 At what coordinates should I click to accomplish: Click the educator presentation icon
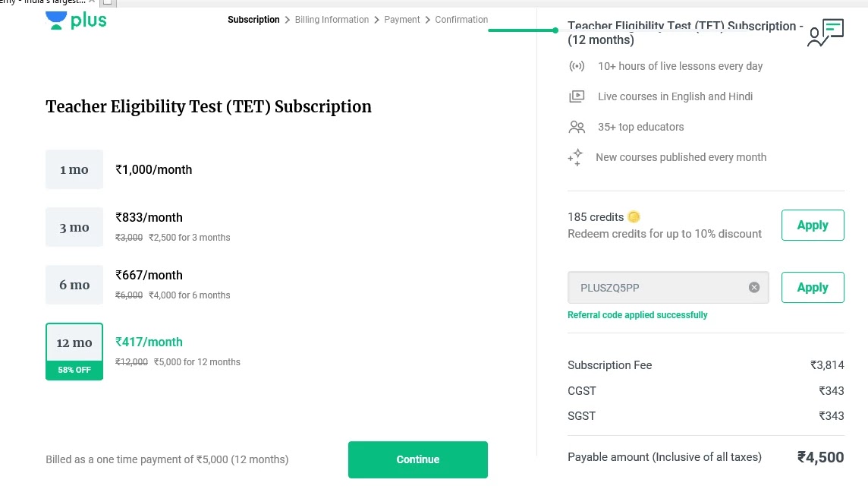point(826,33)
